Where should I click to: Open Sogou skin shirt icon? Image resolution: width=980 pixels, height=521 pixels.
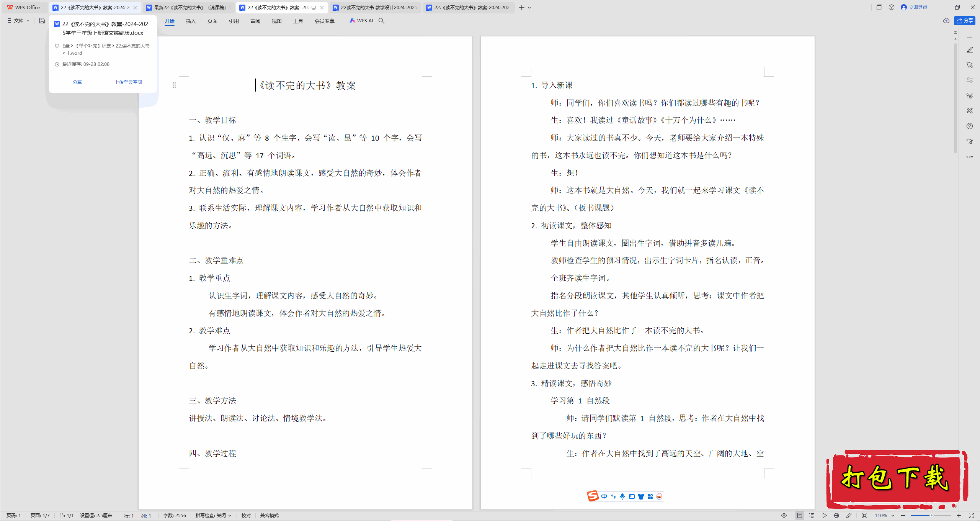(641, 496)
